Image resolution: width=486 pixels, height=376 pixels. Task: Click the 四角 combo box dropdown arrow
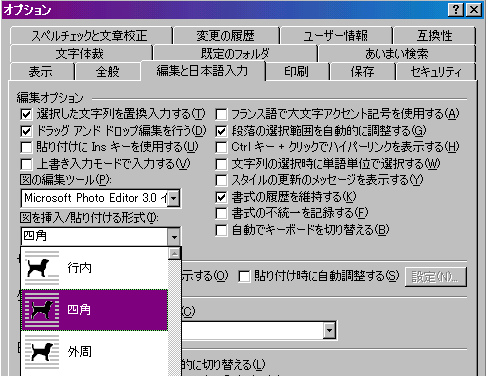tap(174, 237)
